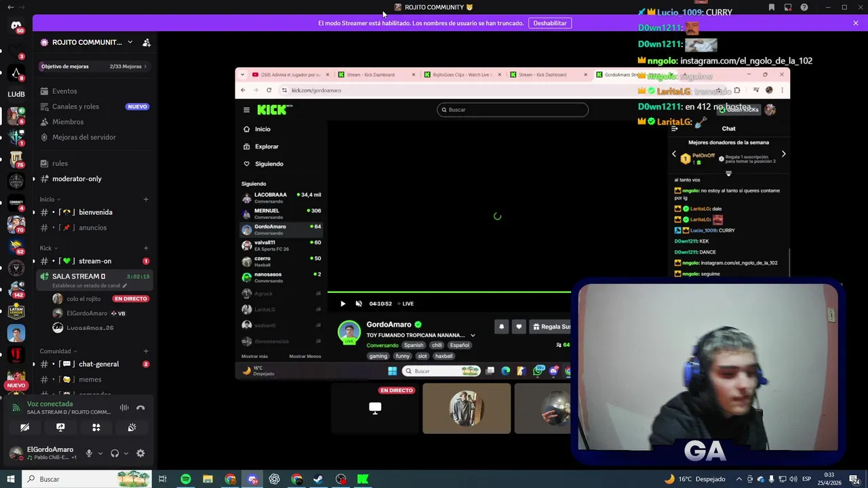
Task: Disconnect from voice call icon
Action: coord(140,407)
